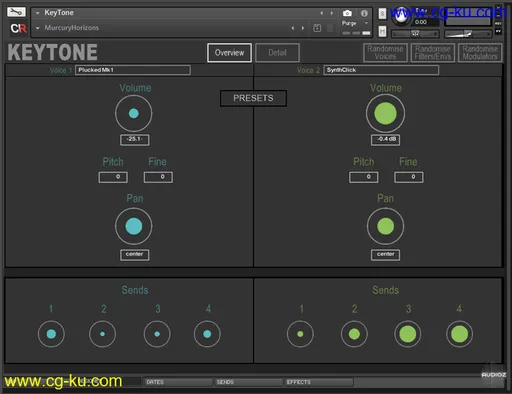
Task: Click Randomise Filters/Envs button
Action: 433,53
